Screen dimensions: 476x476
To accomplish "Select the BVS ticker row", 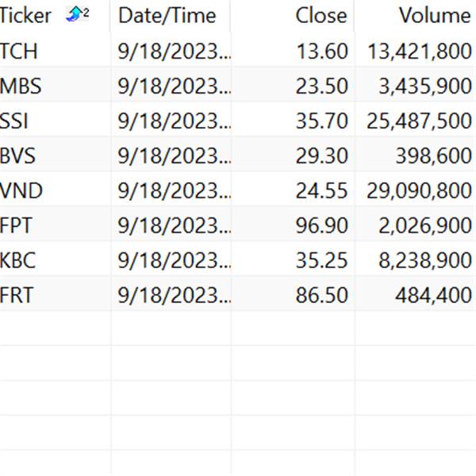I will 19,156.
